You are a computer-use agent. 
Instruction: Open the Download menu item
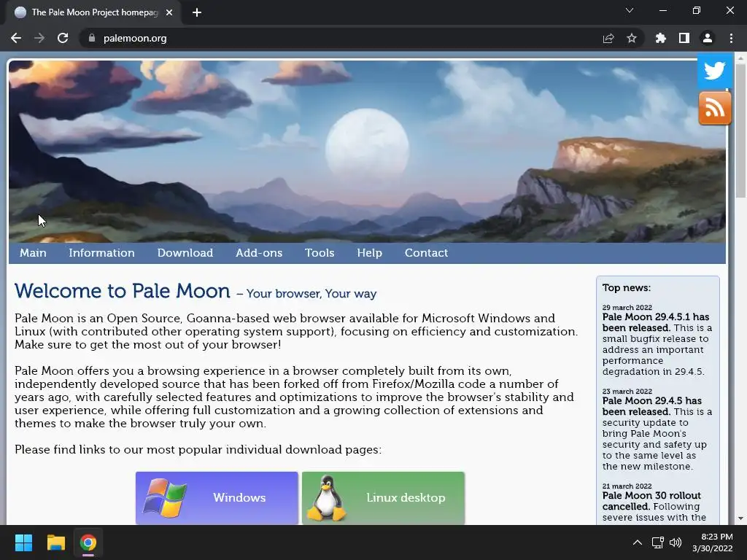pos(185,253)
